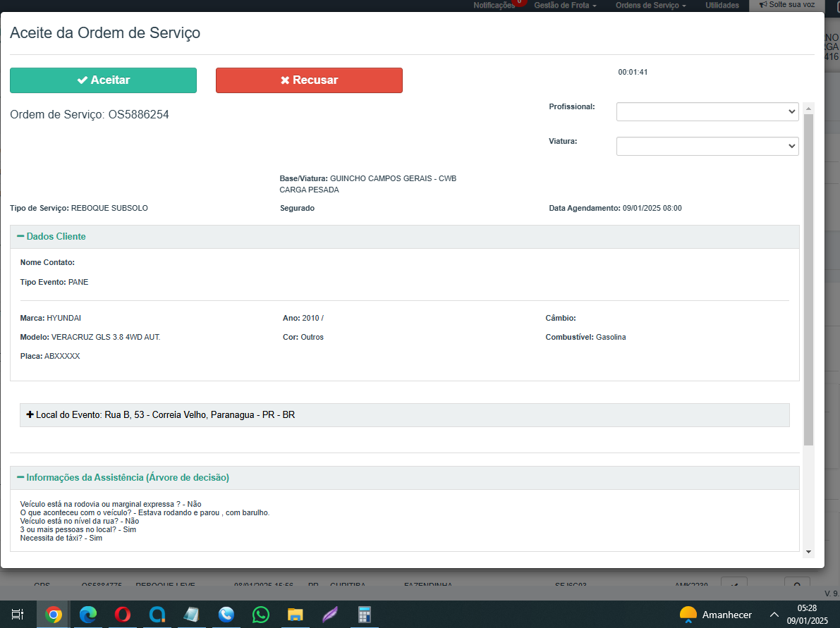This screenshot has width=840, height=628.
Task: Click scrollbar down arrow in the modal
Action: point(808,552)
